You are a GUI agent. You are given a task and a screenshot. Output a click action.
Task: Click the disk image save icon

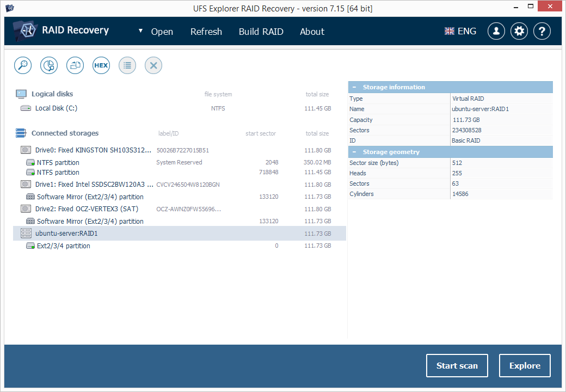75,65
